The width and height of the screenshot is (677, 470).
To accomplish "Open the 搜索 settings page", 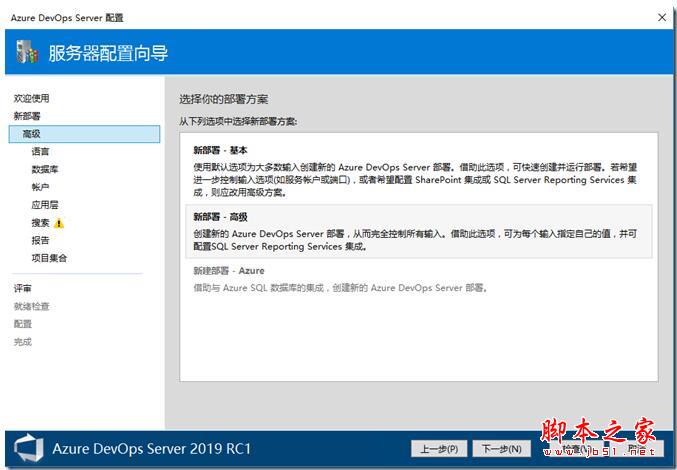I will click(40, 223).
